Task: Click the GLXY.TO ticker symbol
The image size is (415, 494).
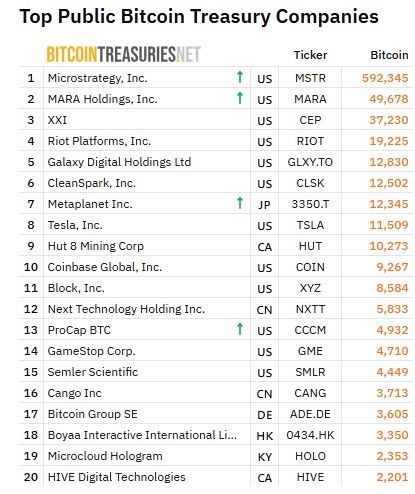Action: click(x=310, y=162)
